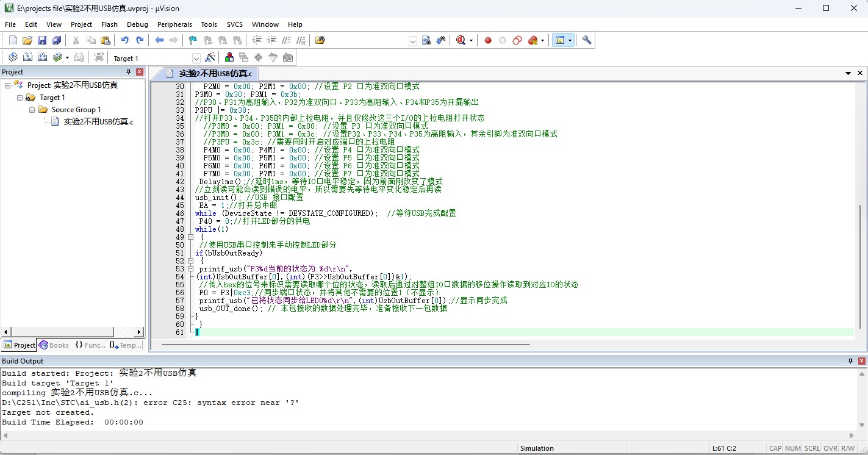Open the window layout dropdown arrow
The image size is (868, 455).
point(570,41)
